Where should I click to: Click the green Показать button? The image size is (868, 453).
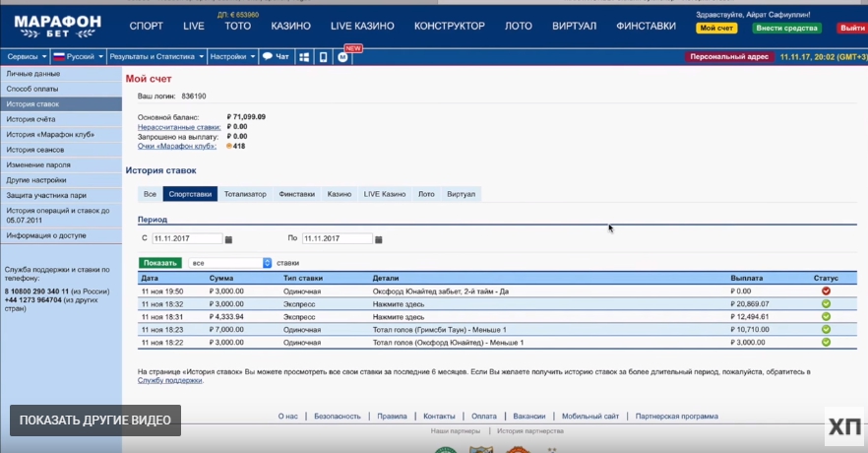(x=160, y=263)
